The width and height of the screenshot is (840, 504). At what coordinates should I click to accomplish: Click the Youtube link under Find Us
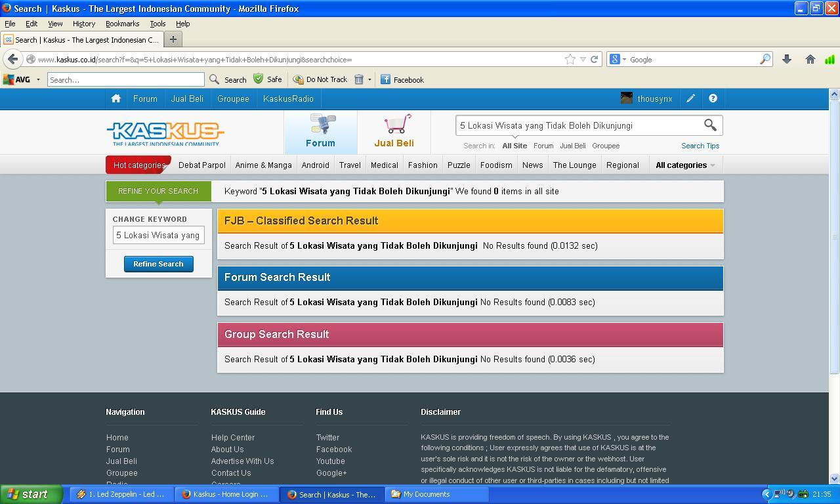point(331,461)
